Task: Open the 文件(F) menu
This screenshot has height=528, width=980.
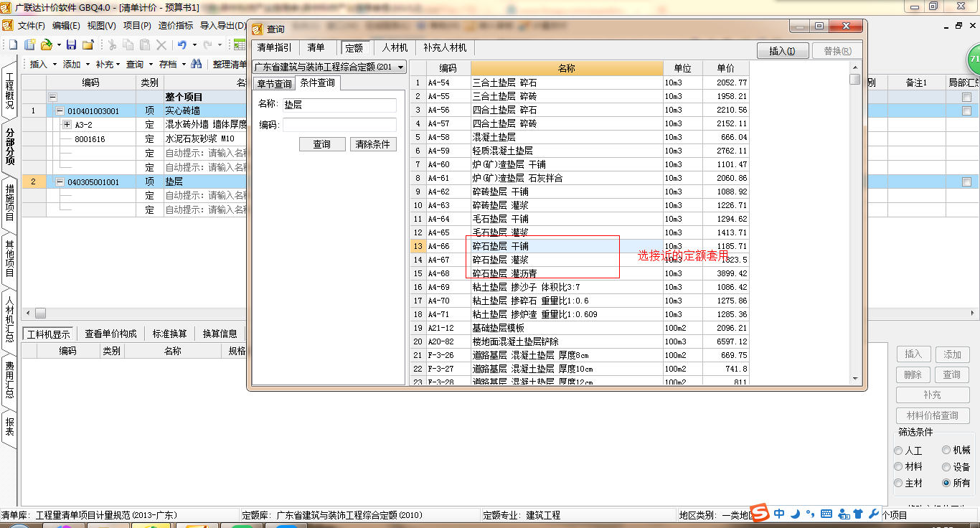Action: [x=32, y=26]
